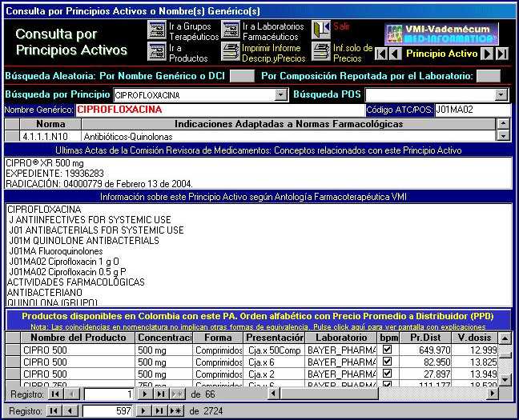Open Ir a Laboratorios Farmacéuticos icon
The image size is (519, 420).
click(231, 30)
